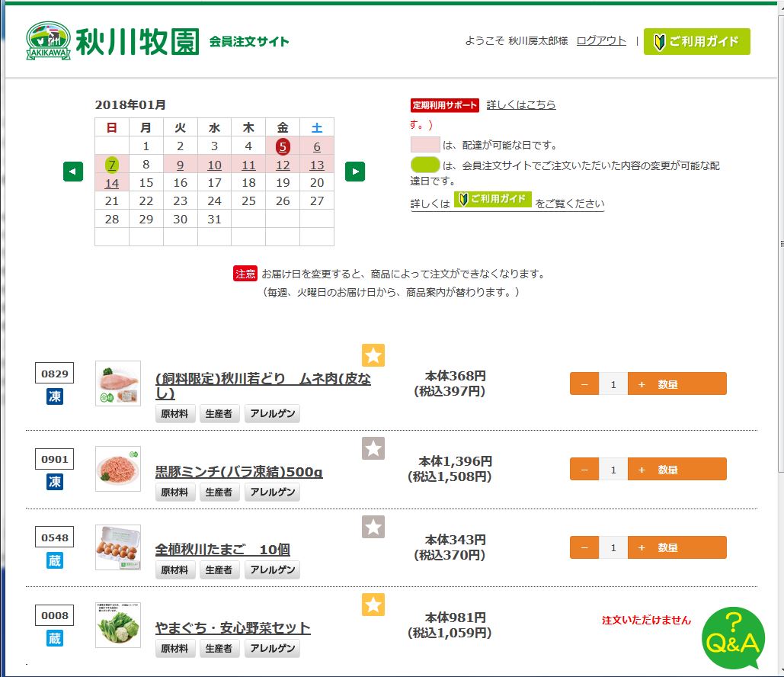Open product link (飼料限定)秋川若どり ムネ肉

(x=263, y=385)
